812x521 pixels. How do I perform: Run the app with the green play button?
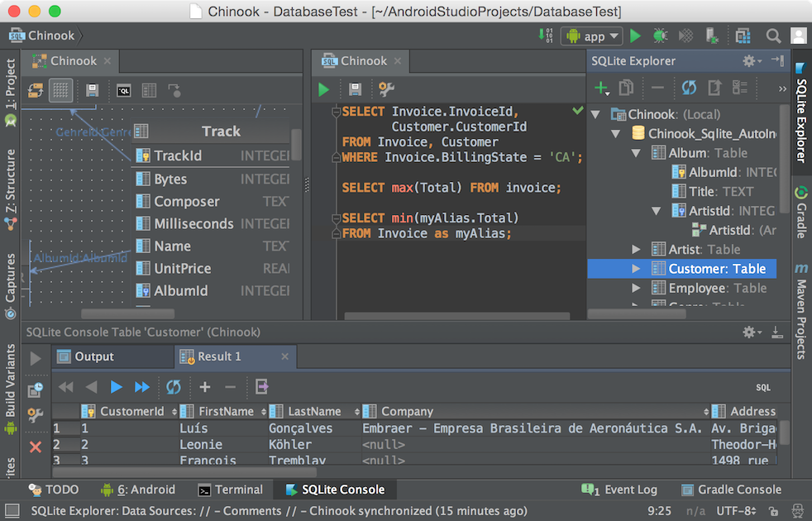coord(634,36)
